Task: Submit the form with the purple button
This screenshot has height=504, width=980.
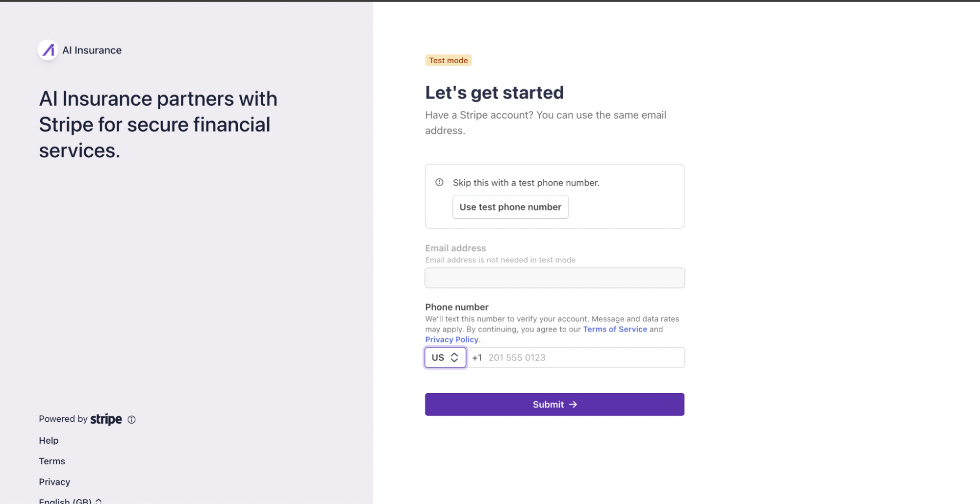Action: (554, 405)
